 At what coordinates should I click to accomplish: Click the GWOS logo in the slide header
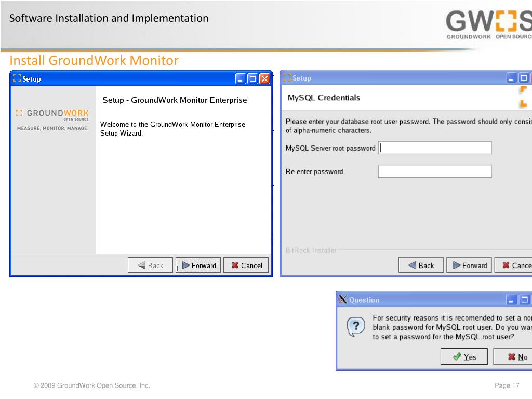tap(488, 25)
